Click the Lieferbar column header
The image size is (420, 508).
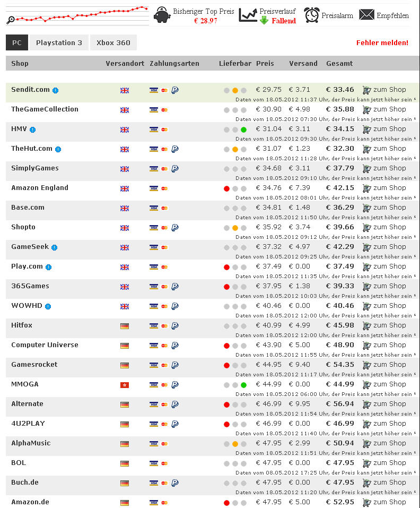click(235, 64)
